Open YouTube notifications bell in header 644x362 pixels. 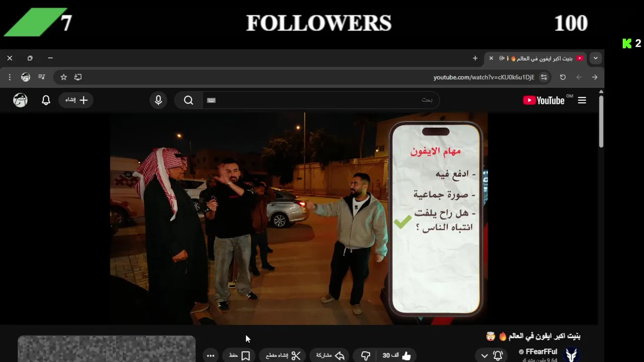click(x=46, y=100)
